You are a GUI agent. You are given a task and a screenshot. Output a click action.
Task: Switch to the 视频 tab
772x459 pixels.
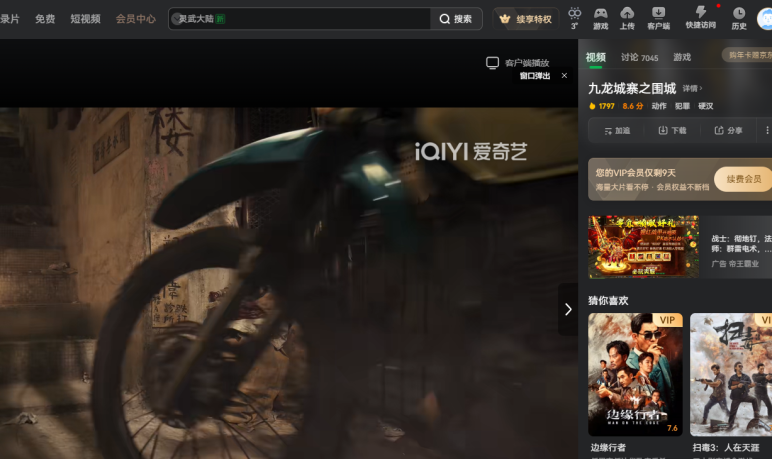click(x=595, y=57)
